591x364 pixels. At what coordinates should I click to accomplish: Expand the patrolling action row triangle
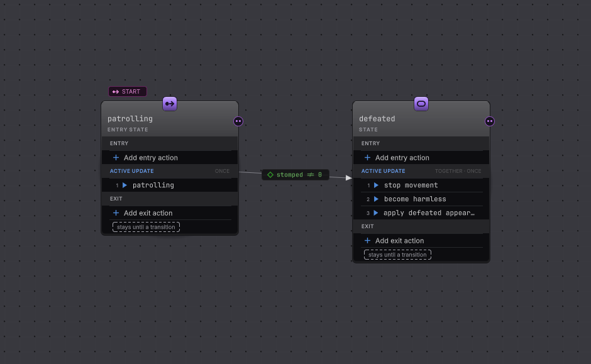coord(124,185)
